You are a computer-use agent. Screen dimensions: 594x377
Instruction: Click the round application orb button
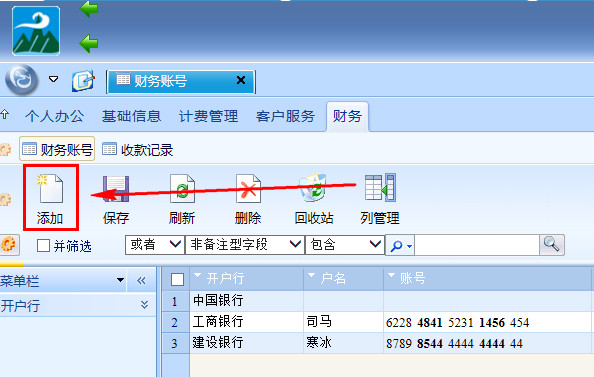click(x=22, y=80)
